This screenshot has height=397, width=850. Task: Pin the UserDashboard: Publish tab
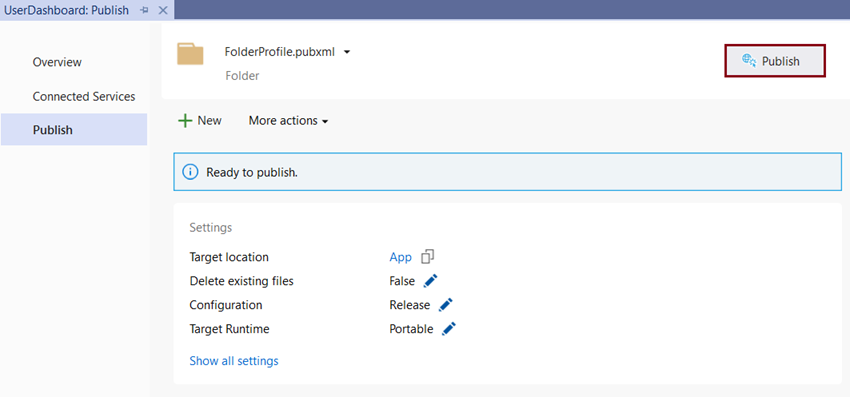pos(144,10)
